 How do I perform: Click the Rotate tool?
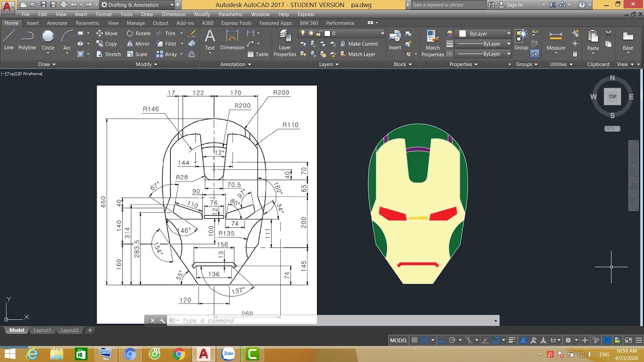point(138,33)
